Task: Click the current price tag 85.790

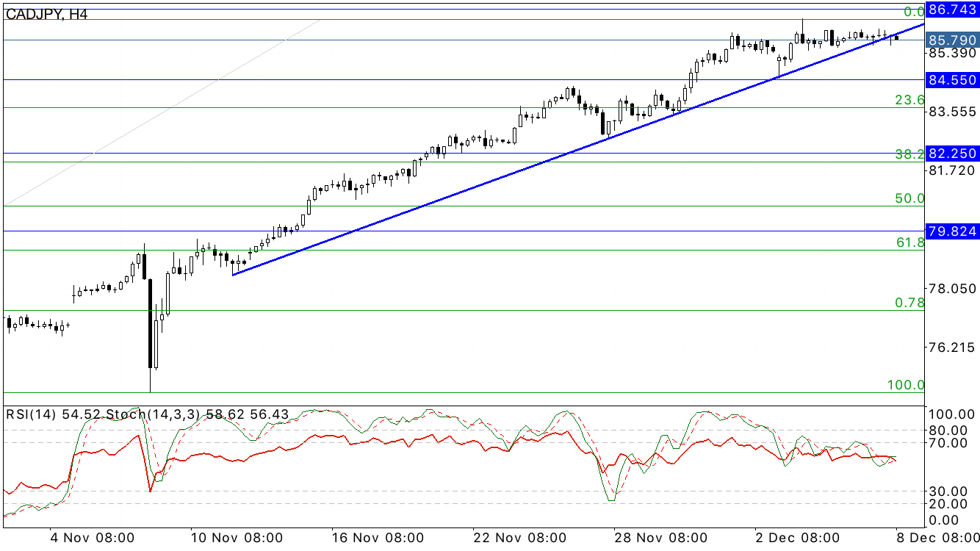Action: coord(952,40)
